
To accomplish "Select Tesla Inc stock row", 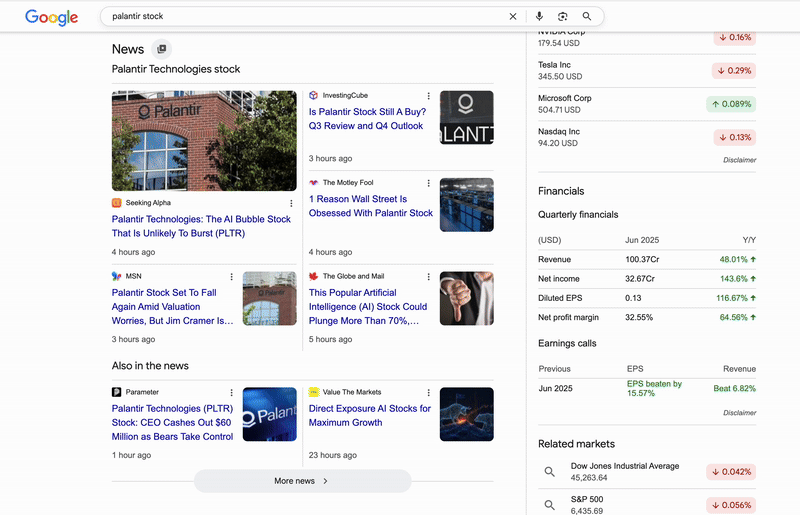I will point(647,70).
